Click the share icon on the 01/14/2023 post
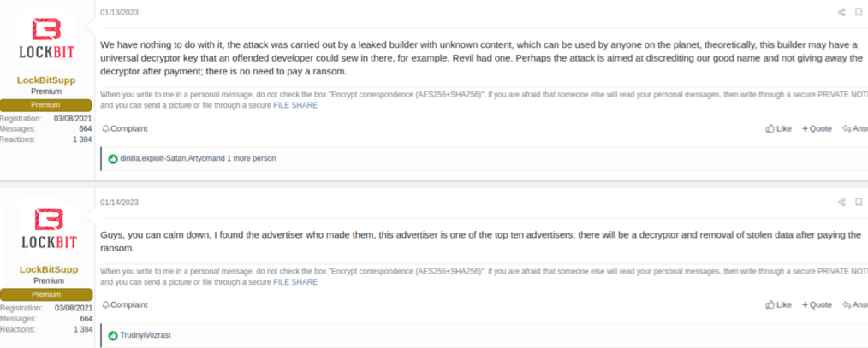 click(841, 203)
